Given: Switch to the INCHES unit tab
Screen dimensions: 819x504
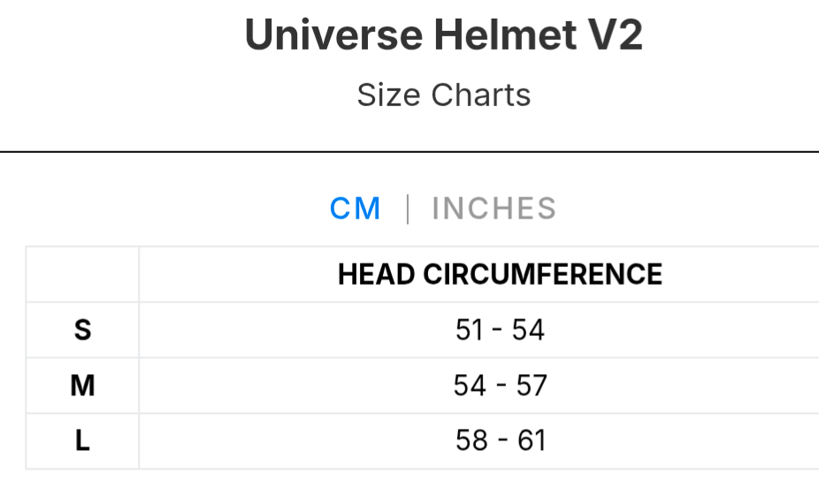Looking at the screenshot, I should point(494,209).
